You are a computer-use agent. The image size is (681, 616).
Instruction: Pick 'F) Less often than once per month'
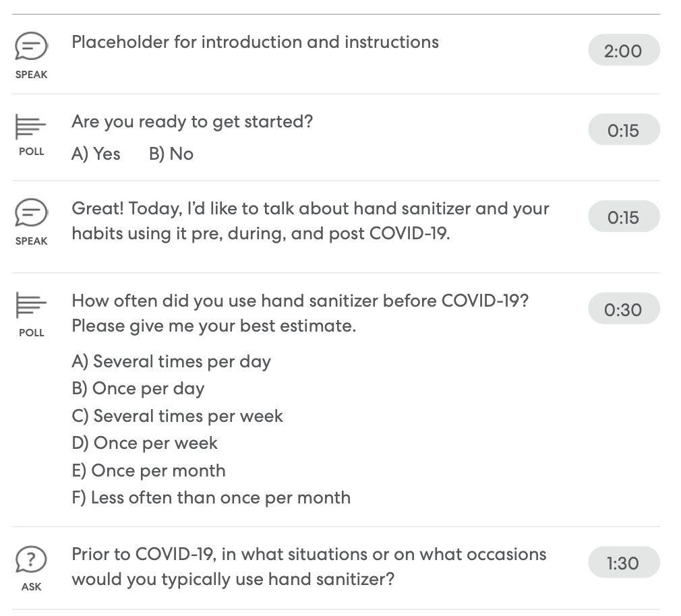pos(211,498)
